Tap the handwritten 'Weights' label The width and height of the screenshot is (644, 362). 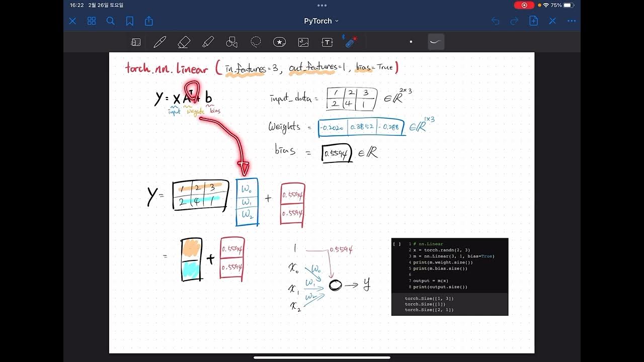[284, 127]
